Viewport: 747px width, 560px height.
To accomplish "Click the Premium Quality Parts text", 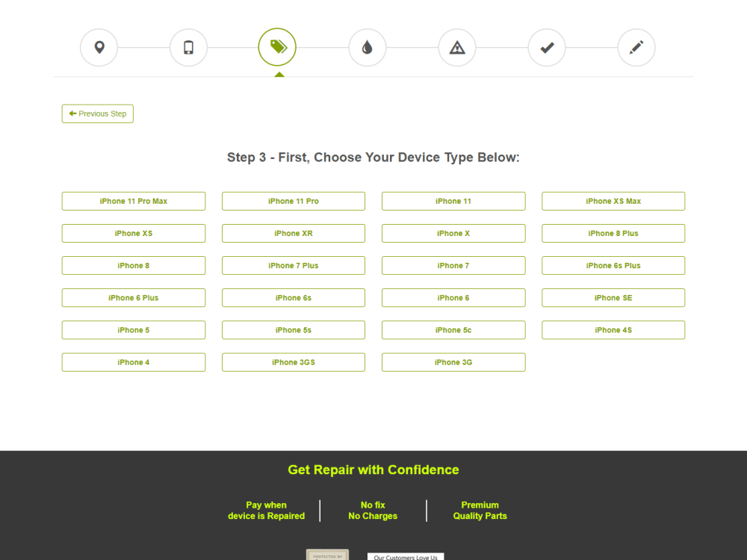I will coord(480,511).
